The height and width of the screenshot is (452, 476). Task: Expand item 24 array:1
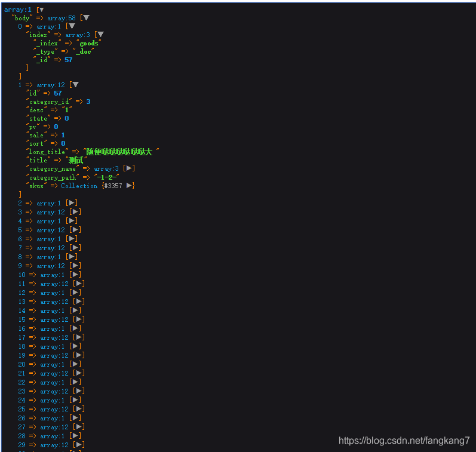[76, 400]
